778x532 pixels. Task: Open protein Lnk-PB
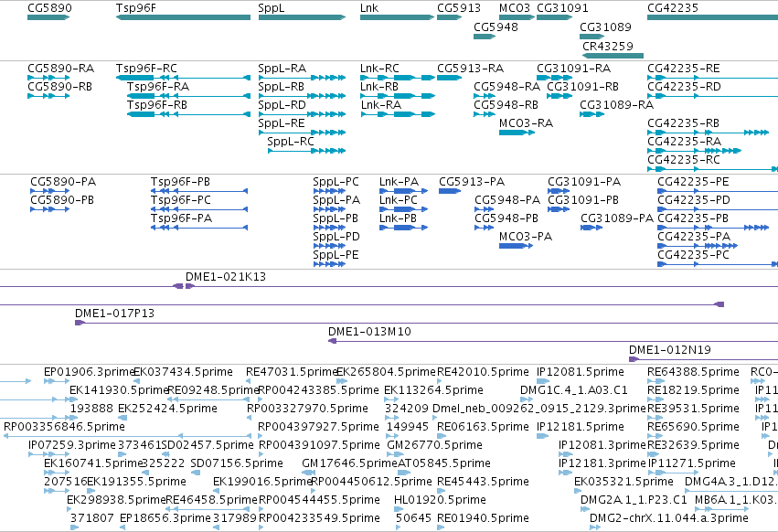coord(403,228)
